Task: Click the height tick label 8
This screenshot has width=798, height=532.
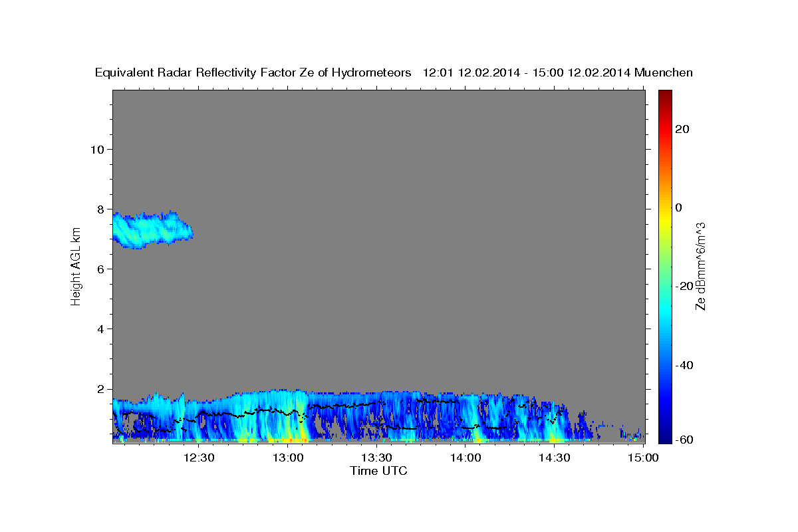Action: [99, 209]
